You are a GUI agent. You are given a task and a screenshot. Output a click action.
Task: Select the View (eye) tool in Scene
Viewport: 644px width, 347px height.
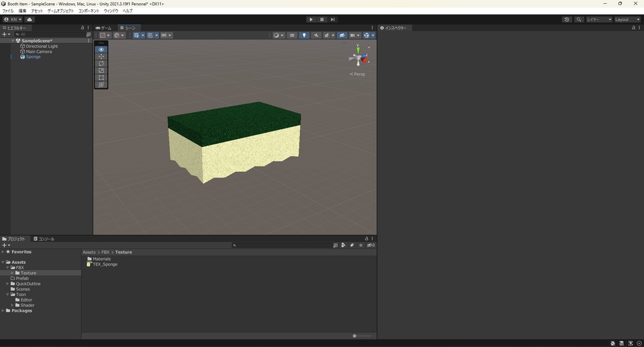tap(101, 49)
